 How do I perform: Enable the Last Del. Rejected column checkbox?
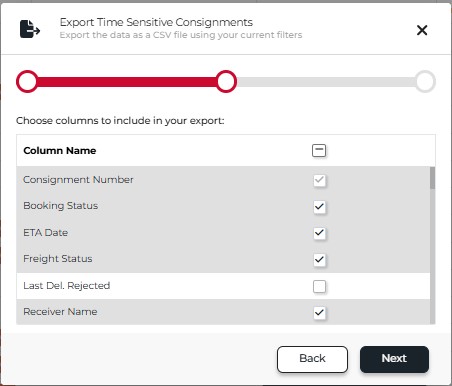pyautogui.click(x=319, y=286)
